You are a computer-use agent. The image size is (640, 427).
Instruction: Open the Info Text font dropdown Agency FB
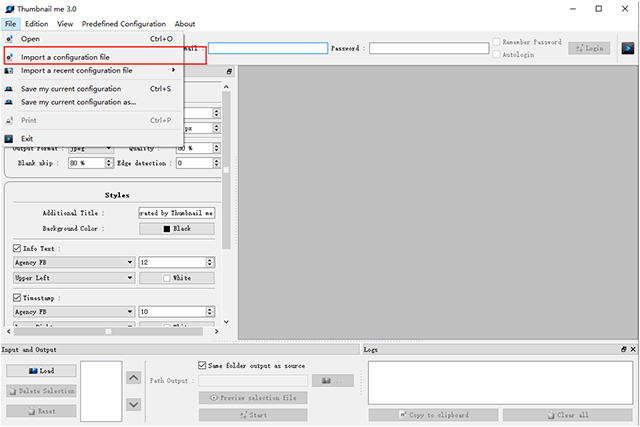pos(73,262)
